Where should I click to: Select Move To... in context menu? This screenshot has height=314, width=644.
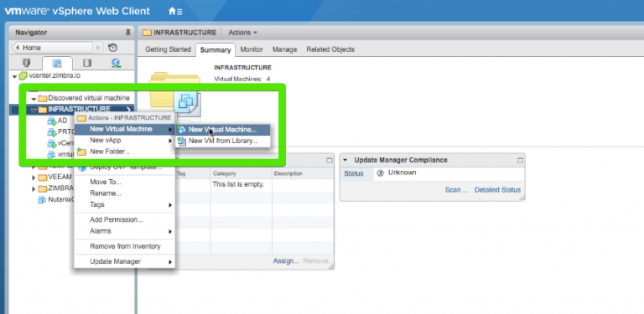click(125, 182)
